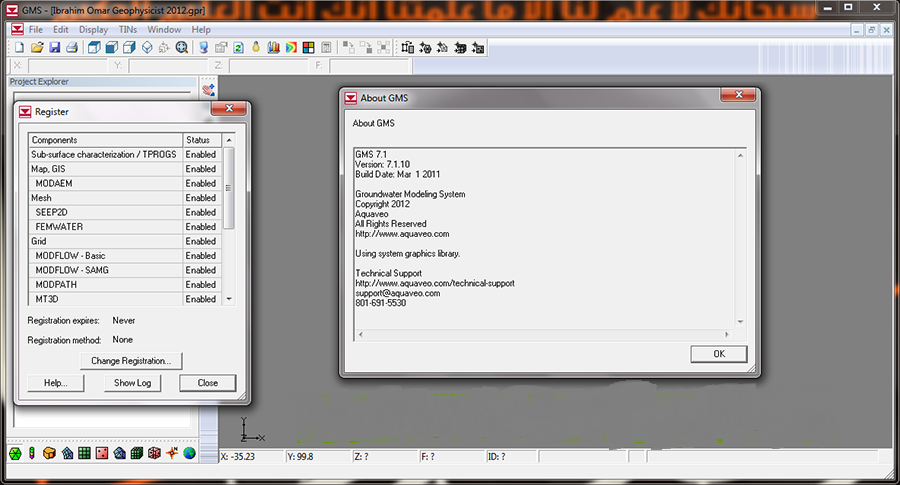Switch to the TIN module green hexagon icon
900x485 pixels.
tap(15, 453)
